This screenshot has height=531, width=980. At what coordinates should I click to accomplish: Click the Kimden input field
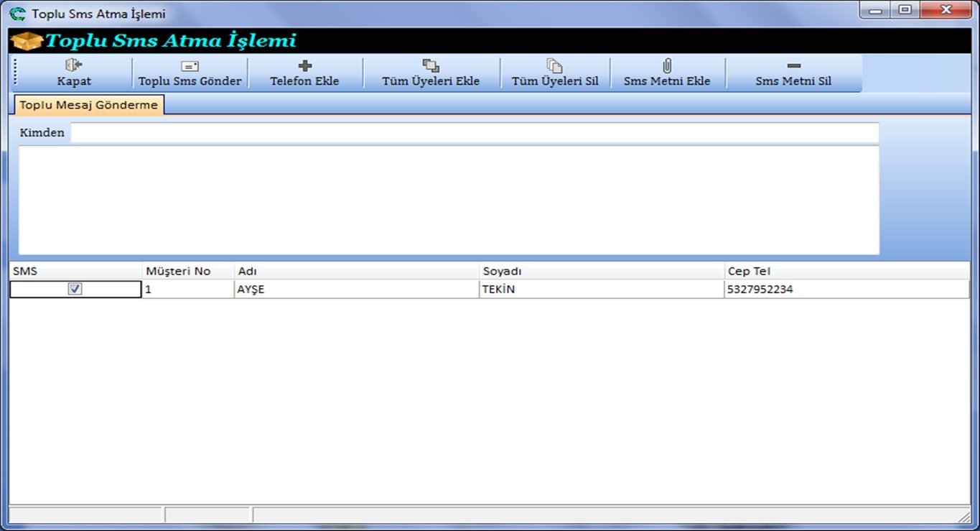coord(474,133)
